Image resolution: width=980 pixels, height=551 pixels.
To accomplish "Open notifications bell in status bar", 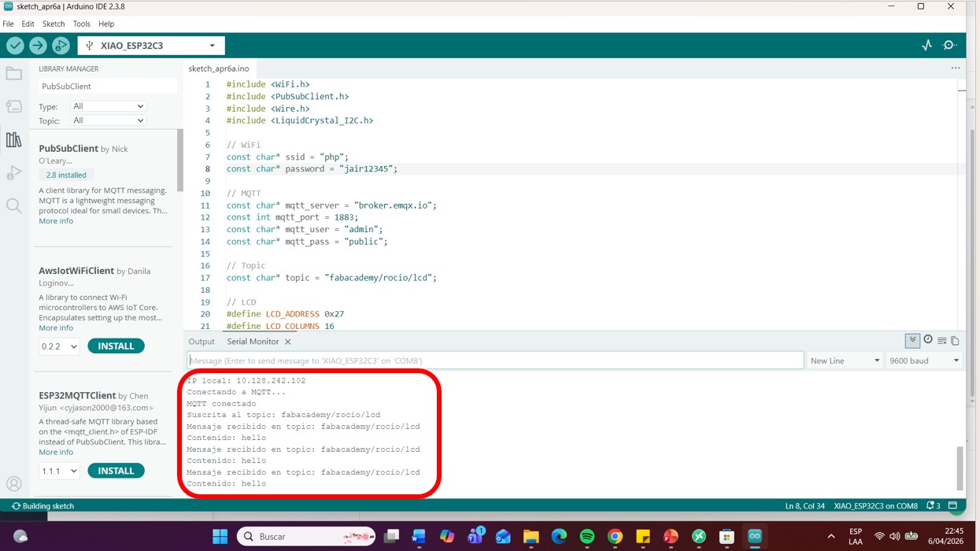I will 933,505.
